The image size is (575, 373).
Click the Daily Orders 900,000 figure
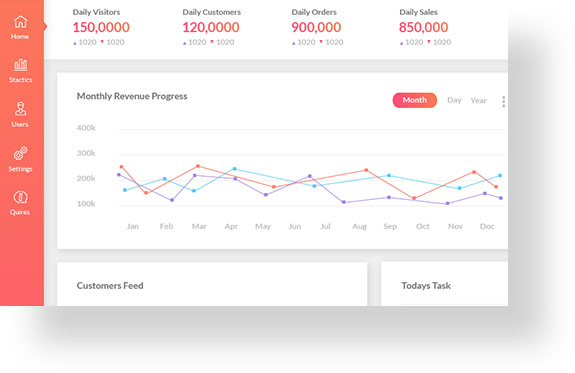(316, 27)
